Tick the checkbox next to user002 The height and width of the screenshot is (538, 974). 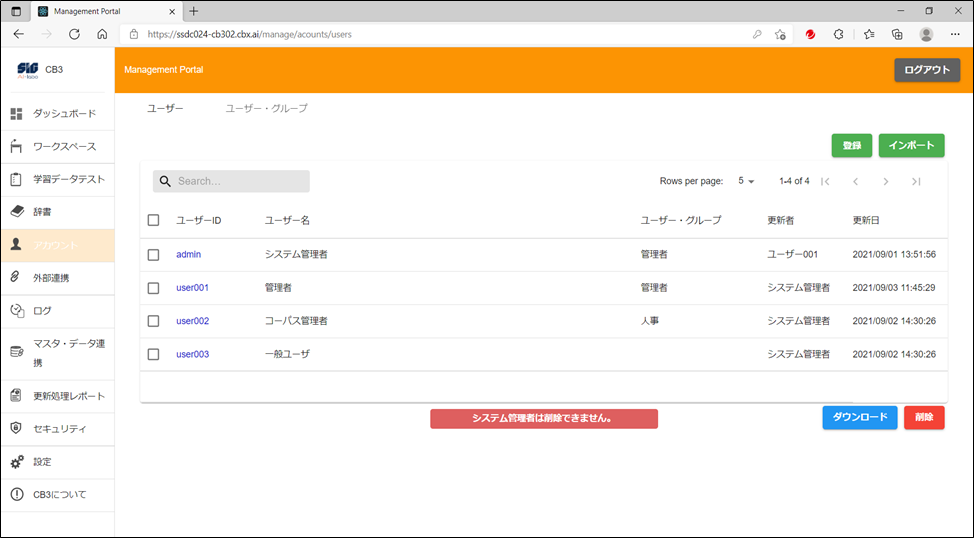[153, 321]
